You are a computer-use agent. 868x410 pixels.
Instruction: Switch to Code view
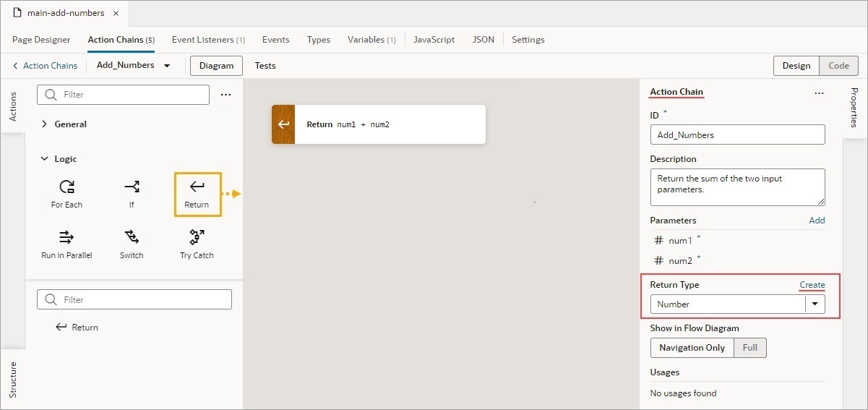tap(839, 65)
